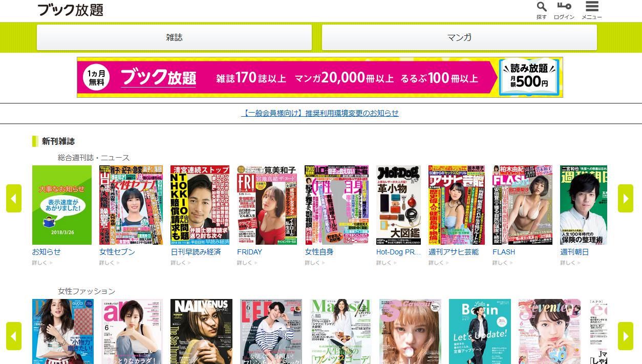The width and height of the screenshot is (642, 364).
Task: Open the Hot-Dog PRESS magazine cover
Action: (398, 205)
